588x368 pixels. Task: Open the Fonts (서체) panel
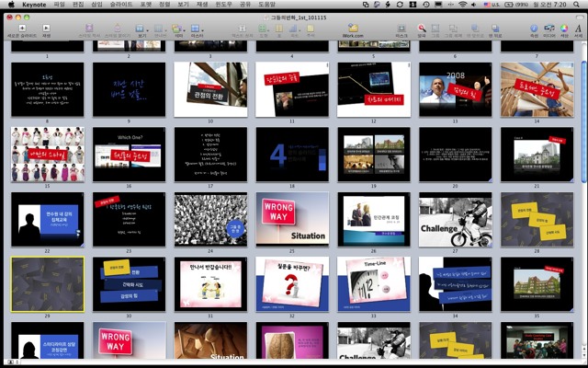click(578, 29)
